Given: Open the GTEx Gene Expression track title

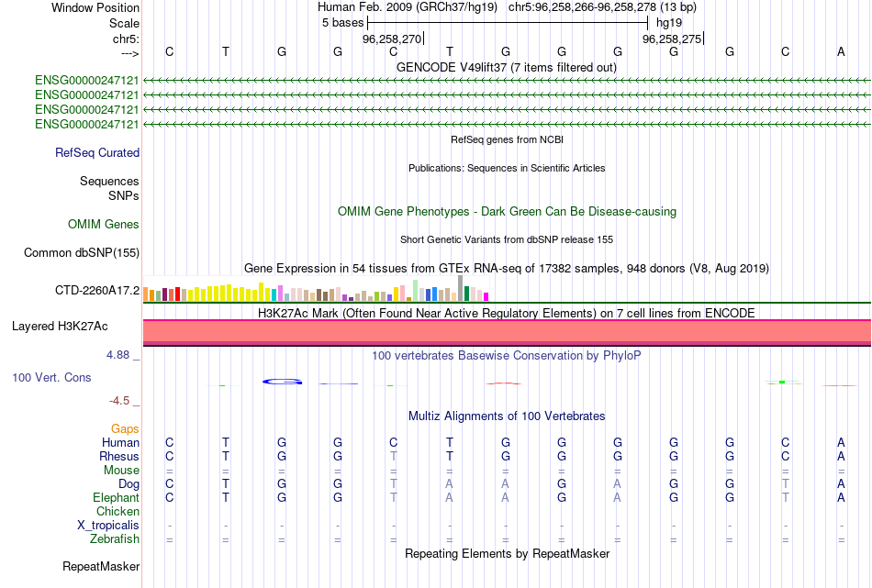Looking at the screenshot, I should [507, 269].
